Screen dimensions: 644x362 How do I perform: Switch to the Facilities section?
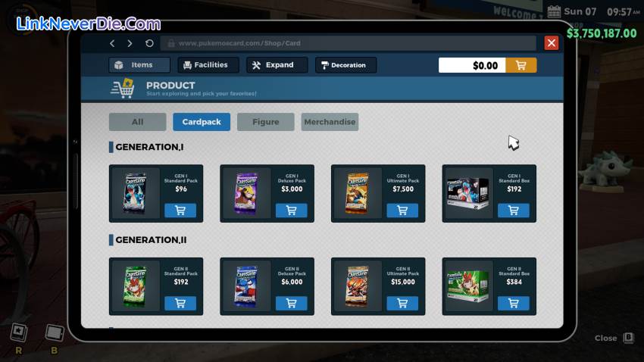tap(208, 65)
